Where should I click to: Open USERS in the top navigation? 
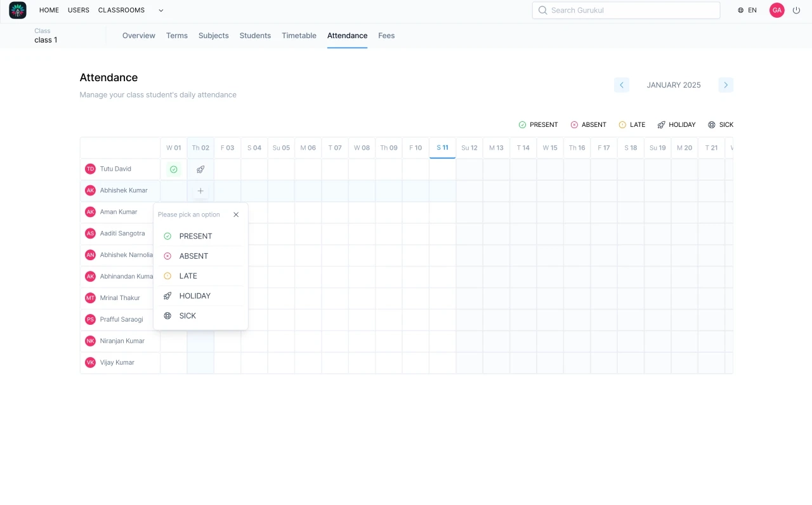click(x=79, y=10)
